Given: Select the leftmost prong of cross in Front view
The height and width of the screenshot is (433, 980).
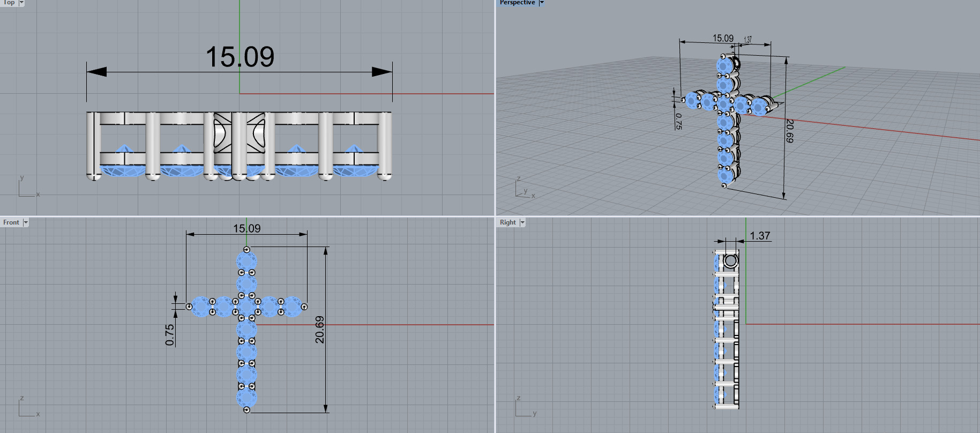Looking at the screenshot, I should pyautogui.click(x=189, y=307).
